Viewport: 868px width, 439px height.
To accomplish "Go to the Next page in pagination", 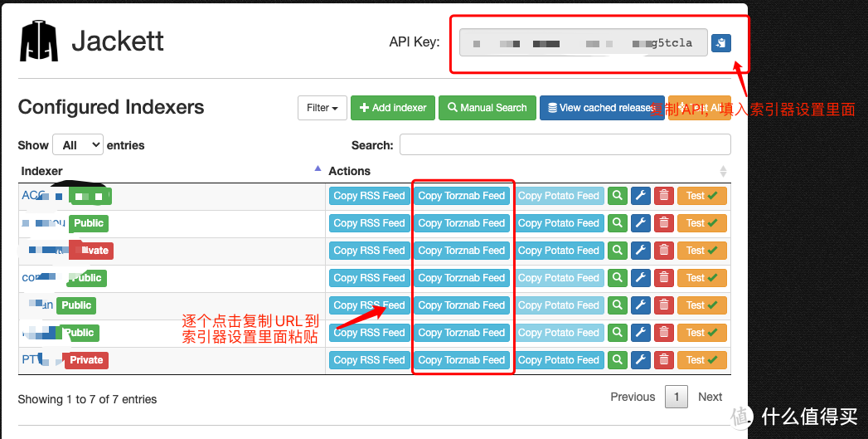I will [710, 397].
